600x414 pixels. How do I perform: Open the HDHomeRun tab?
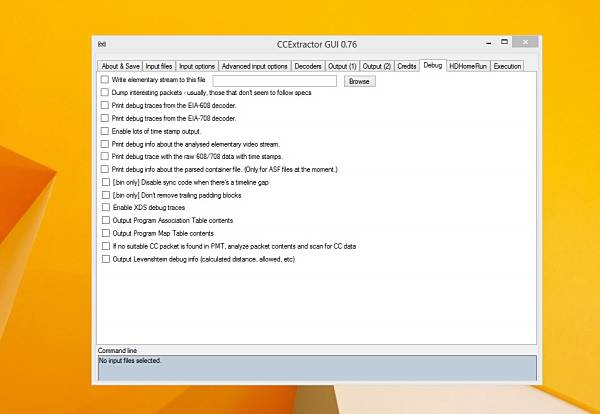(x=468, y=66)
